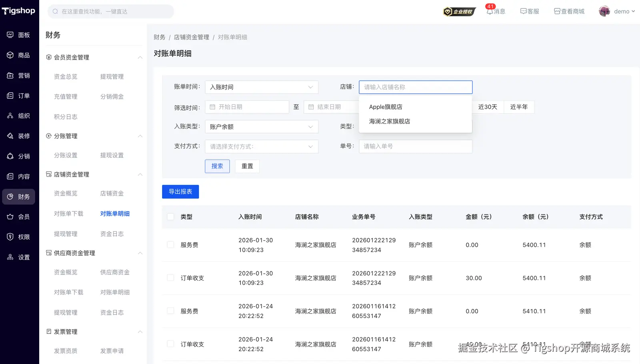Image resolution: width=640 pixels, height=364 pixels.
Task: Click the 企业授权 badge icon
Action: pos(460,12)
